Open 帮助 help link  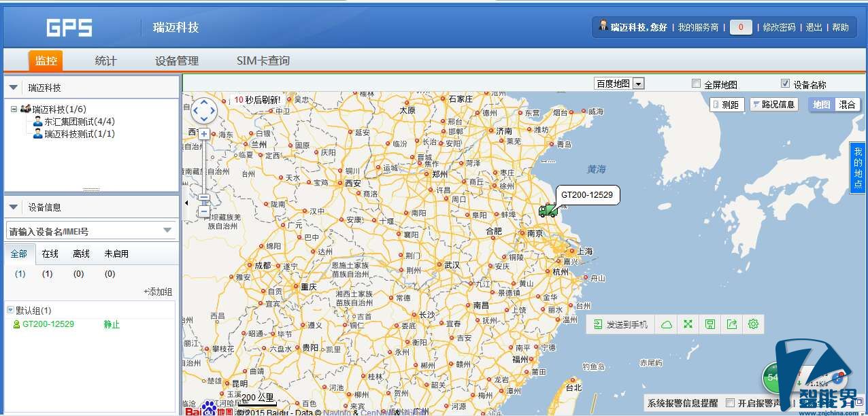point(841,27)
